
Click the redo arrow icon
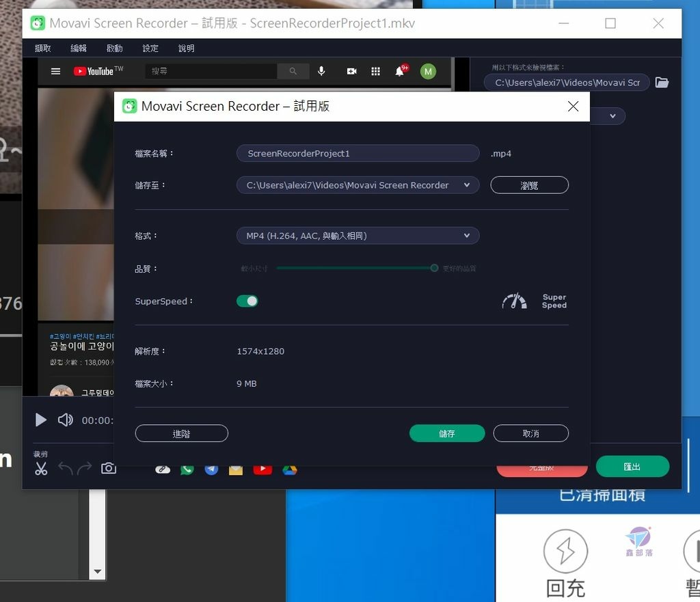click(84, 469)
